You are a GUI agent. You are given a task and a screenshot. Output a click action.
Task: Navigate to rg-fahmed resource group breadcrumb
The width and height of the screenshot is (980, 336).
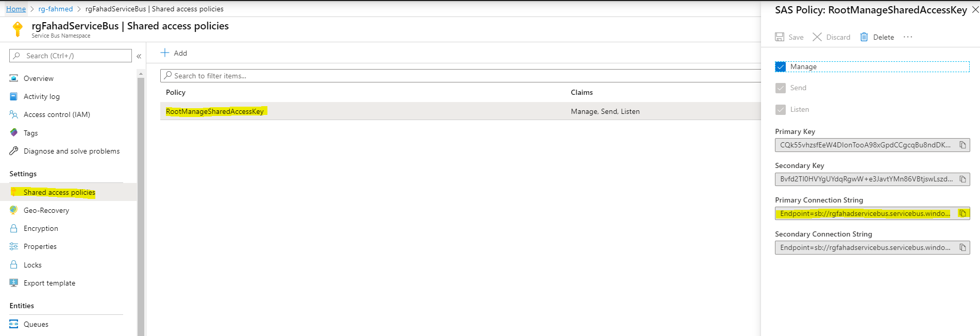[x=56, y=9]
